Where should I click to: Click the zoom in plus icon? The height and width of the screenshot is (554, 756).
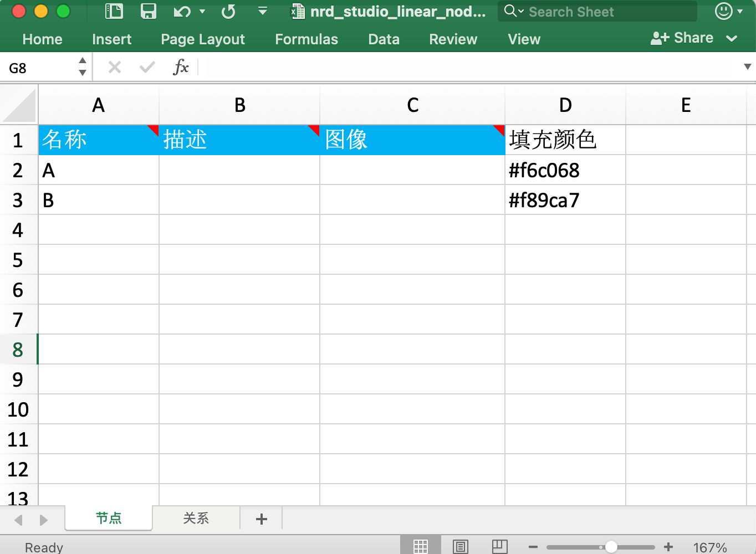click(x=668, y=547)
